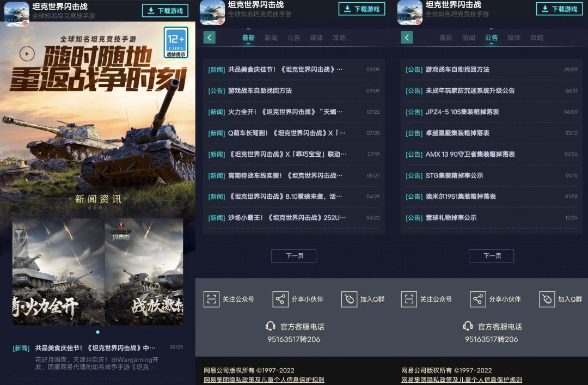Select 公告 tab in middle panel

click(x=293, y=38)
